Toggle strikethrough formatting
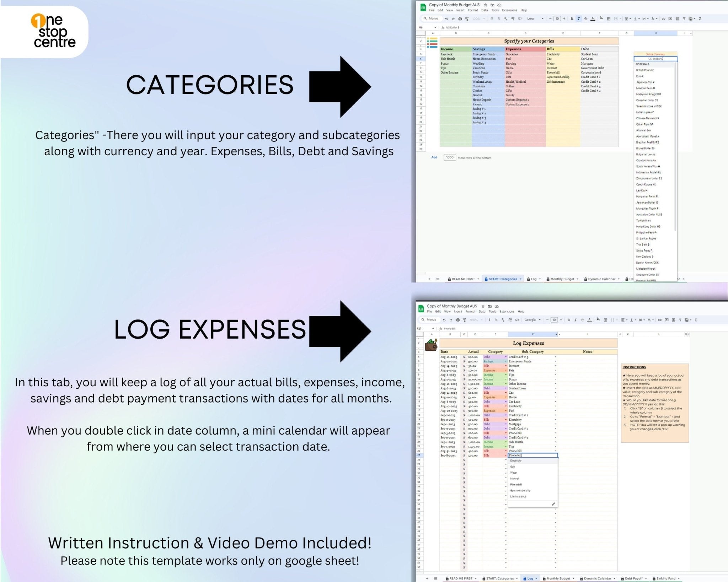728x582 pixels. click(x=585, y=18)
